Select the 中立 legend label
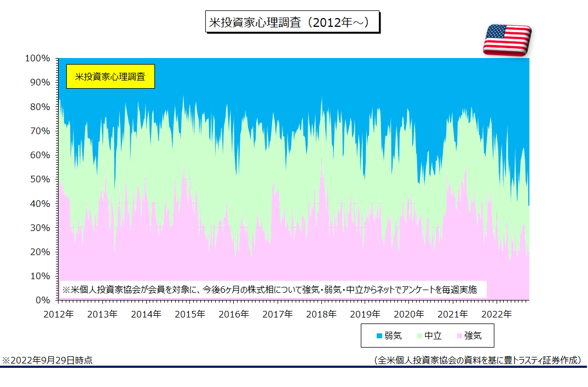Viewport: 588px width, 387px height. coord(433,336)
